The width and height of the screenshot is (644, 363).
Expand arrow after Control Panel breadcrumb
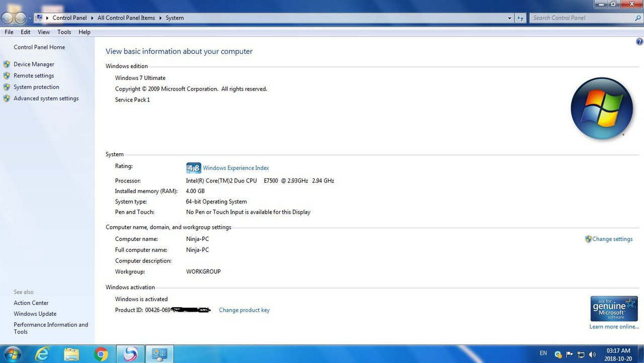pyautogui.click(x=92, y=18)
